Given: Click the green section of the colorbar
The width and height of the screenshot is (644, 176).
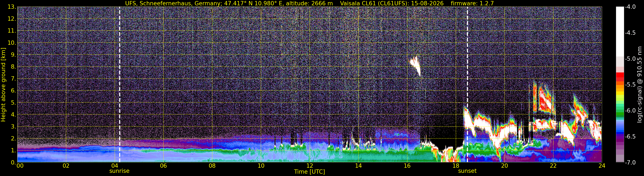Looking at the screenshot, I should pos(620,110).
